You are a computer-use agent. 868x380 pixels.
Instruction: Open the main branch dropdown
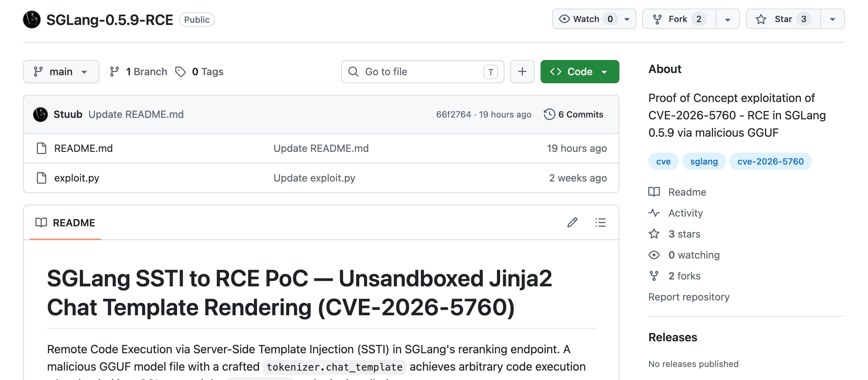pos(61,72)
